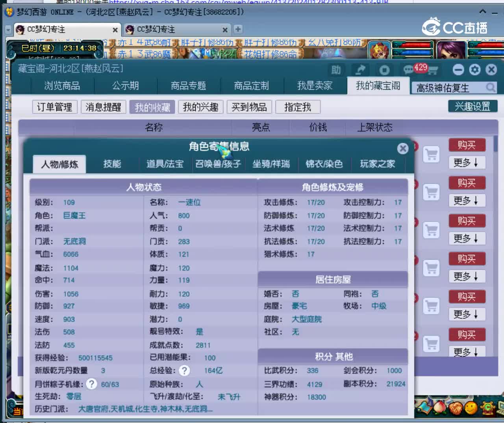504x423 pixels.
Task: Switch to the 公示期 tab
Action: click(126, 85)
